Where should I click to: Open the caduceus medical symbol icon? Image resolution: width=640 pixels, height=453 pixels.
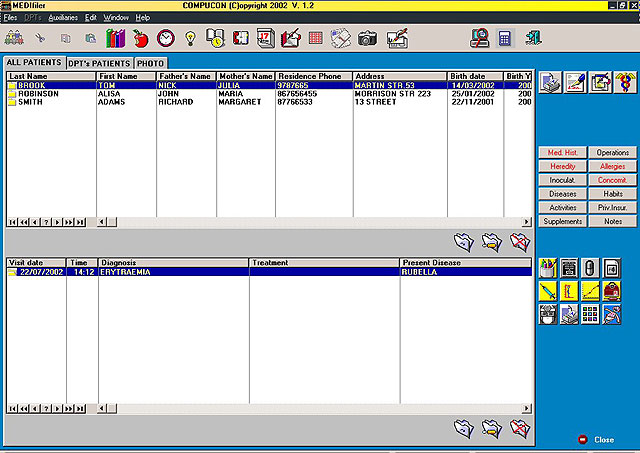pos(625,82)
